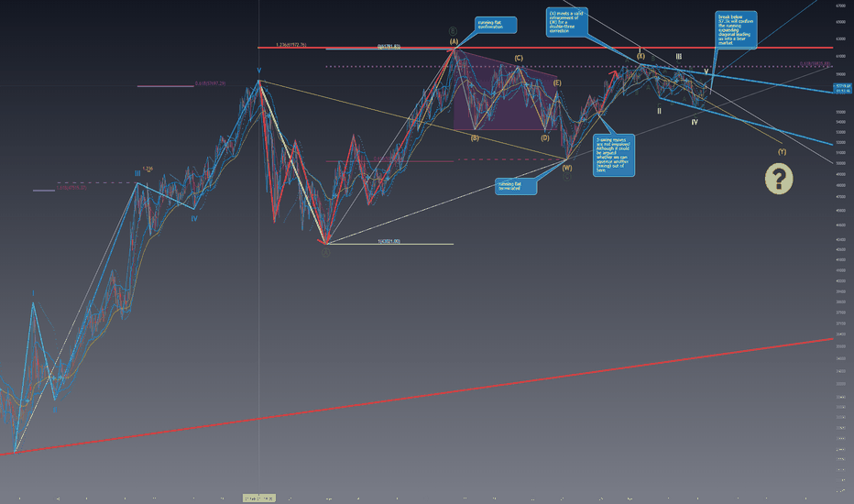This screenshot has height=504, width=854.
Task: Click the blue V wave peak label
Action: [259, 71]
